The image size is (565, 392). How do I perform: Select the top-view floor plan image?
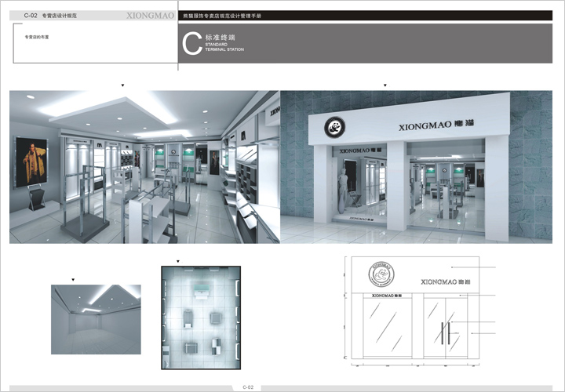pyautogui.click(x=201, y=318)
